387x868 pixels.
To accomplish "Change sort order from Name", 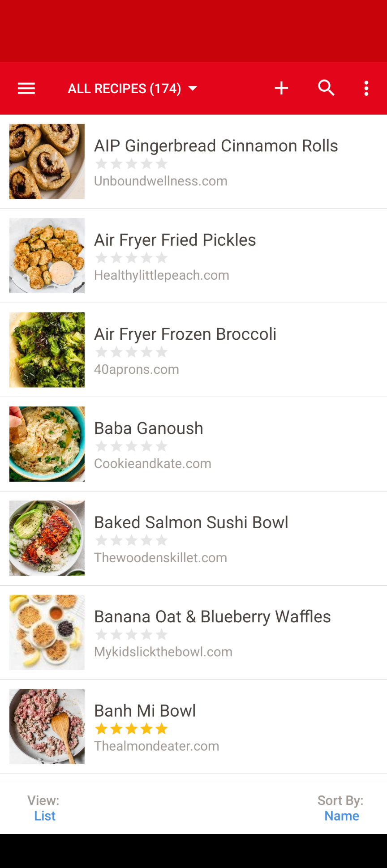I will (x=341, y=816).
